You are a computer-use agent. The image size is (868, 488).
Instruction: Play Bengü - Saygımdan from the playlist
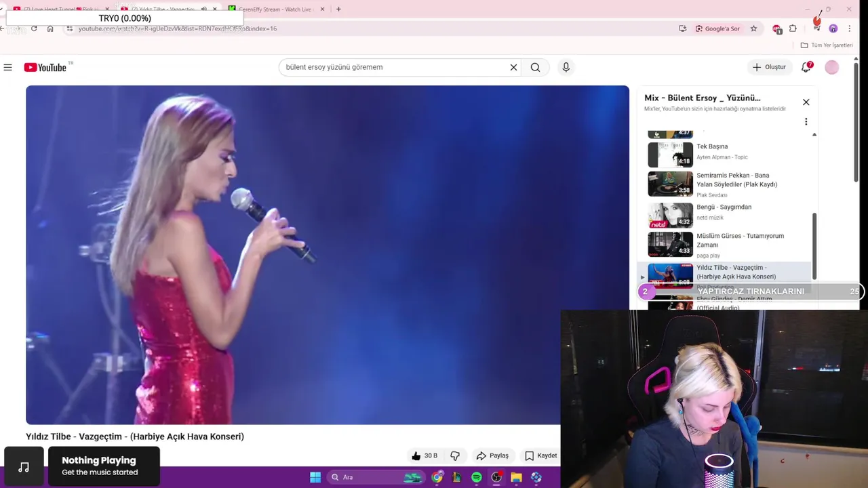click(x=724, y=207)
